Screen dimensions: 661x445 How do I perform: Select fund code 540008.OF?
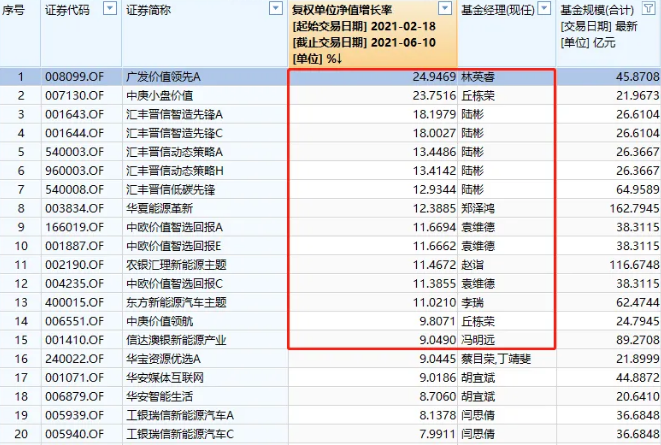coord(74,190)
